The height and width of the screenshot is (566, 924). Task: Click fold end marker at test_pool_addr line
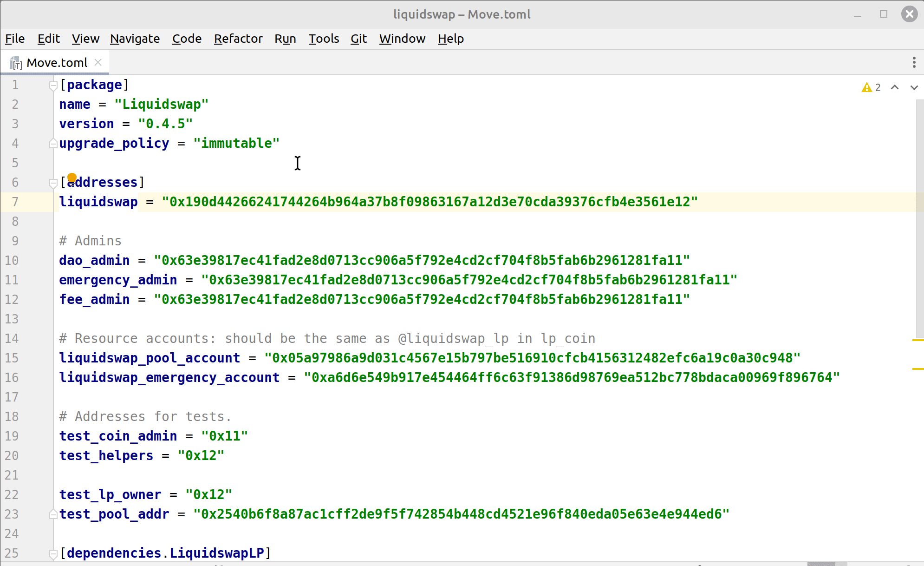[x=53, y=514]
